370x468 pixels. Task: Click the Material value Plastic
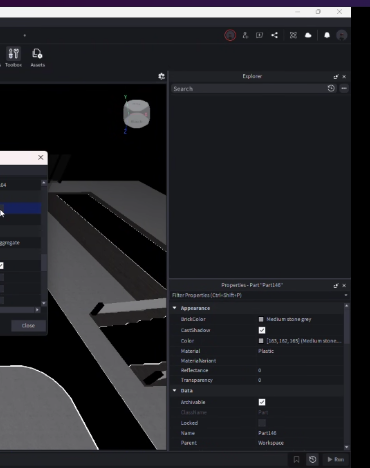coord(266,351)
